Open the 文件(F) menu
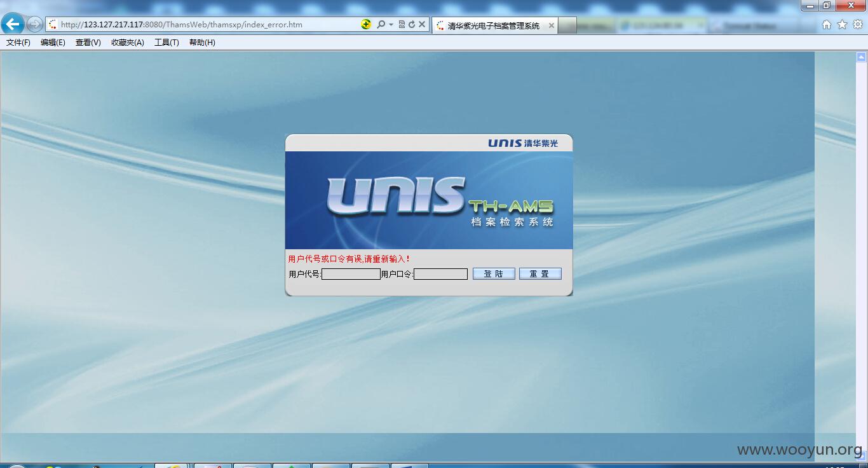 [18, 43]
